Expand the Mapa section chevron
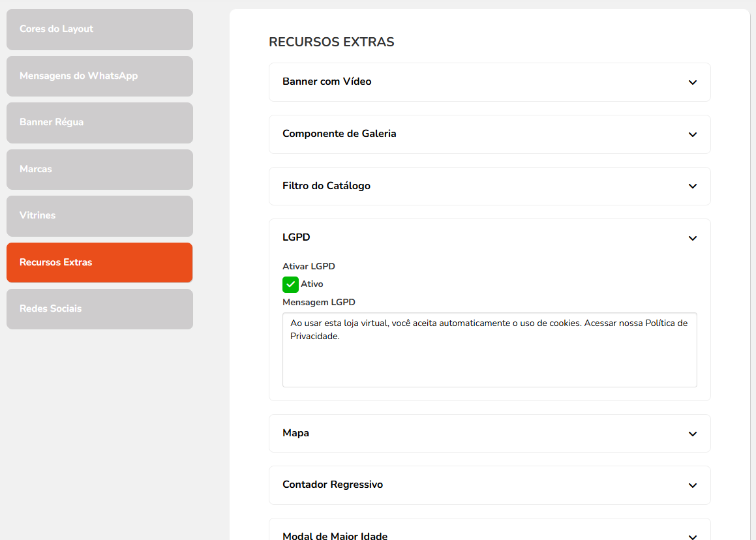This screenshot has height=540, width=756. 692,434
